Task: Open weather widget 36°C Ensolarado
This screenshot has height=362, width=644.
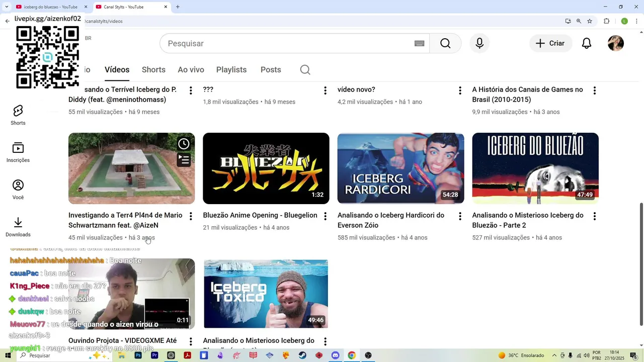Action: (x=521, y=355)
